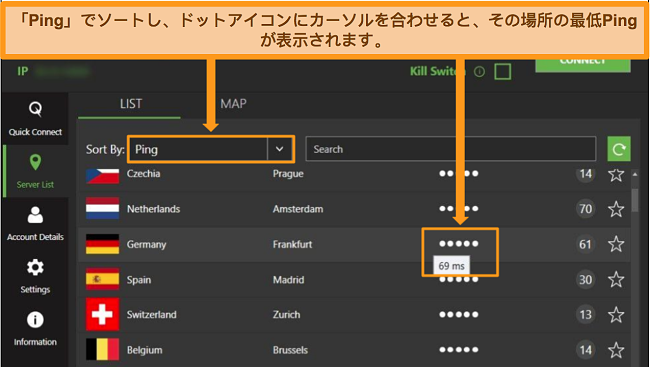The image size is (650, 367).
Task: Click the green refresh server list button
Action: pyautogui.click(x=618, y=149)
